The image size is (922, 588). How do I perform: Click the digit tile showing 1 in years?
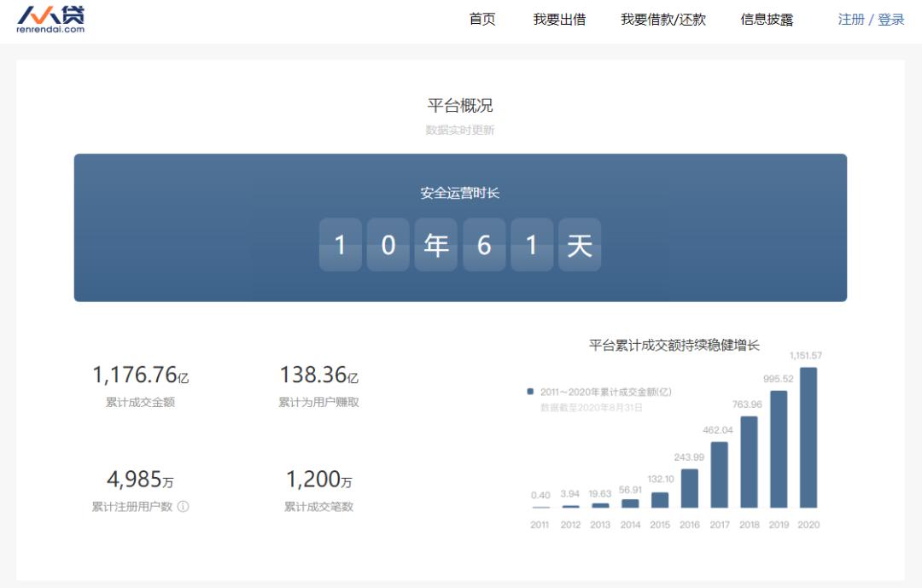(x=340, y=245)
